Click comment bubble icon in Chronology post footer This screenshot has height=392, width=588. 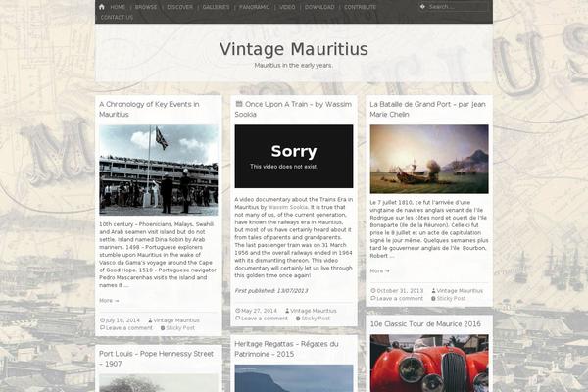(102, 328)
